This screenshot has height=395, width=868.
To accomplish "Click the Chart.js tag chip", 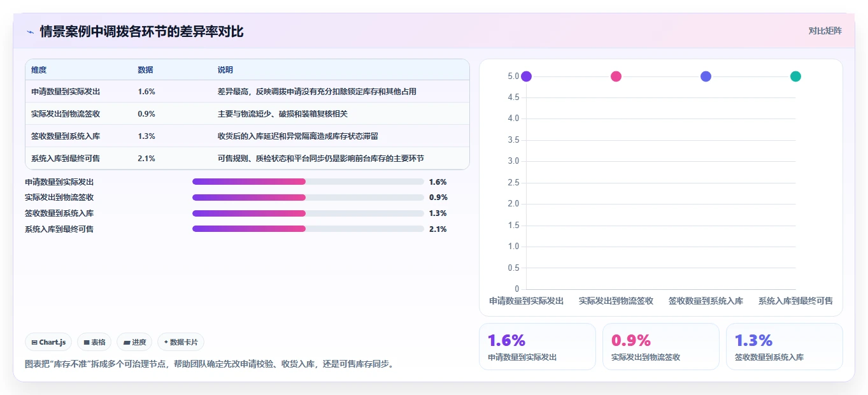I will click(x=49, y=342).
